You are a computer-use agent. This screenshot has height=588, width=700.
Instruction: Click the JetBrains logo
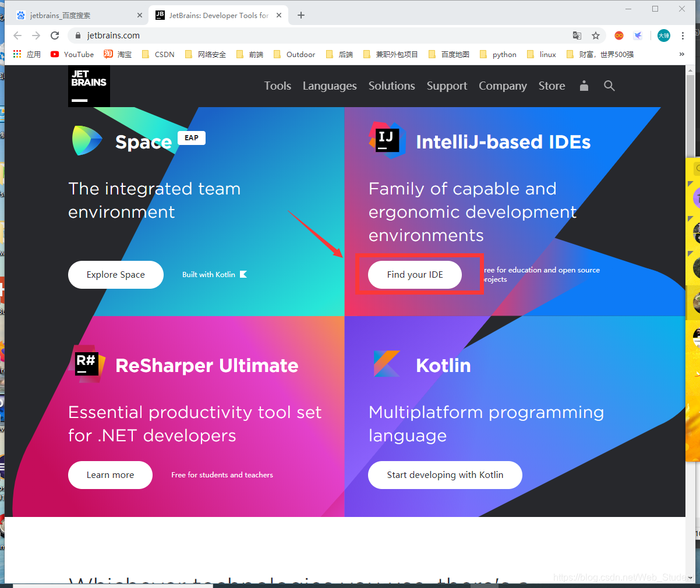tap(89, 86)
